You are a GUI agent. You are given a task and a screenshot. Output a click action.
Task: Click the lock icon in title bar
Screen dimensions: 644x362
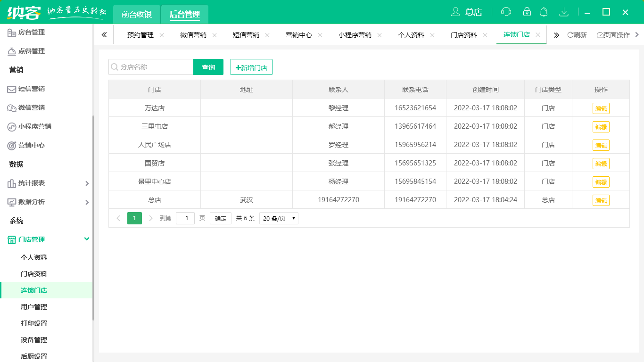tap(527, 12)
